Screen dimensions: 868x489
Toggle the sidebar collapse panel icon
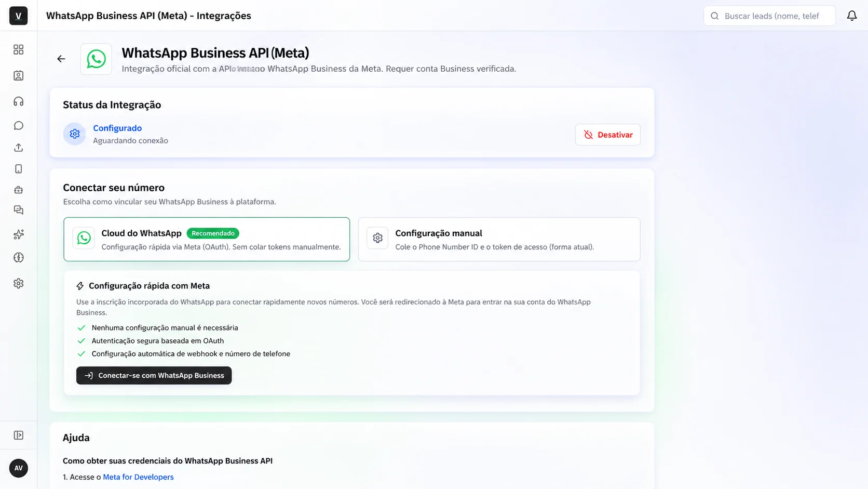(x=19, y=435)
